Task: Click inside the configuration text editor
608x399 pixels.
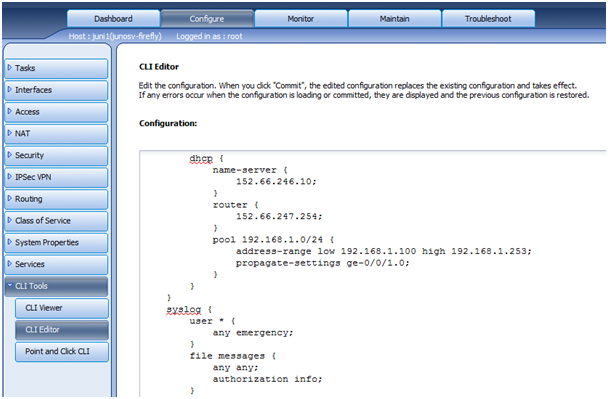Action: click(373, 273)
